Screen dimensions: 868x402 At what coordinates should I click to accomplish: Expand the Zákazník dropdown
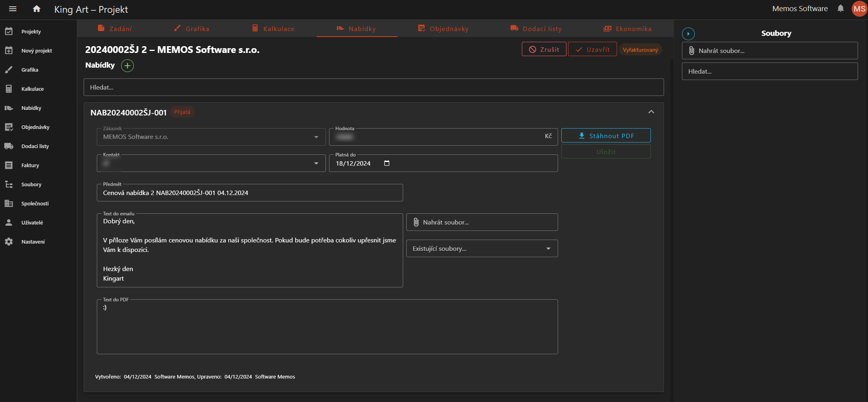pyautogui.click(x=316, y=137)
